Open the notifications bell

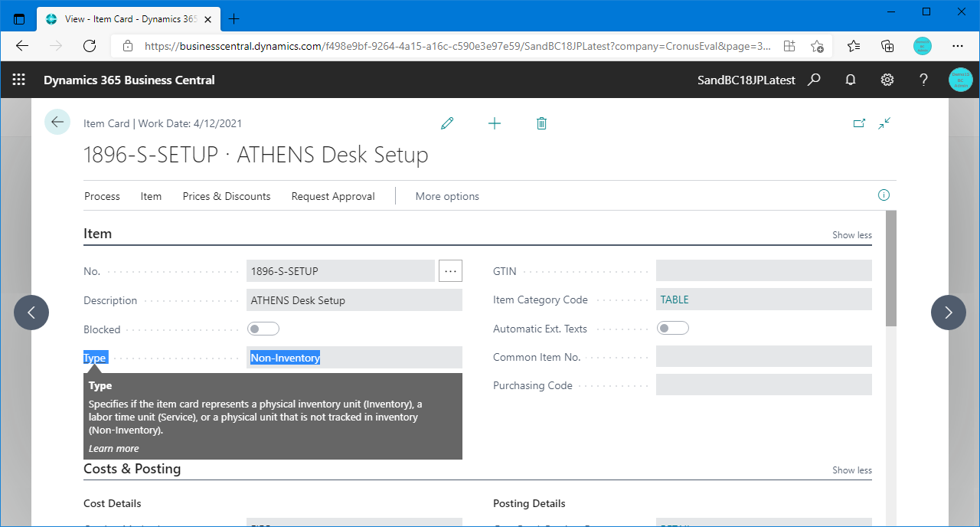(850, 80)
